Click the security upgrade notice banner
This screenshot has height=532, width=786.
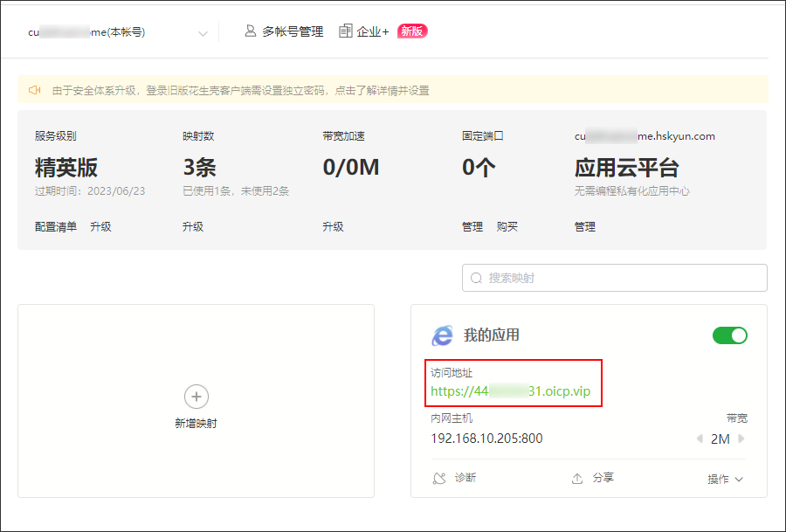point(393,90)
